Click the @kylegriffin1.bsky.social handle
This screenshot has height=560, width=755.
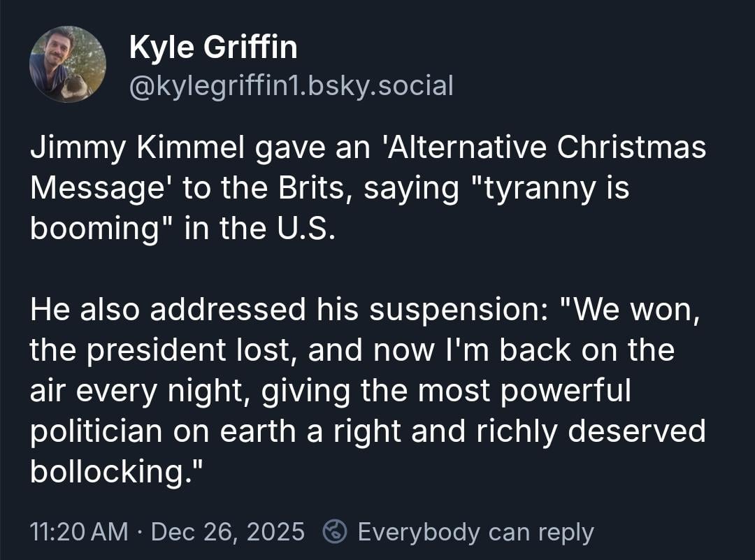292,85
